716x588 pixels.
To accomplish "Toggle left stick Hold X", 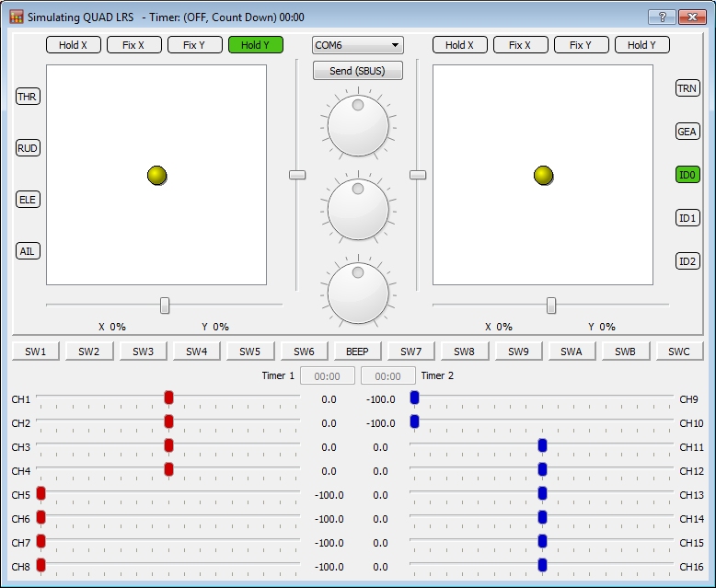I will tap(73, 45).
